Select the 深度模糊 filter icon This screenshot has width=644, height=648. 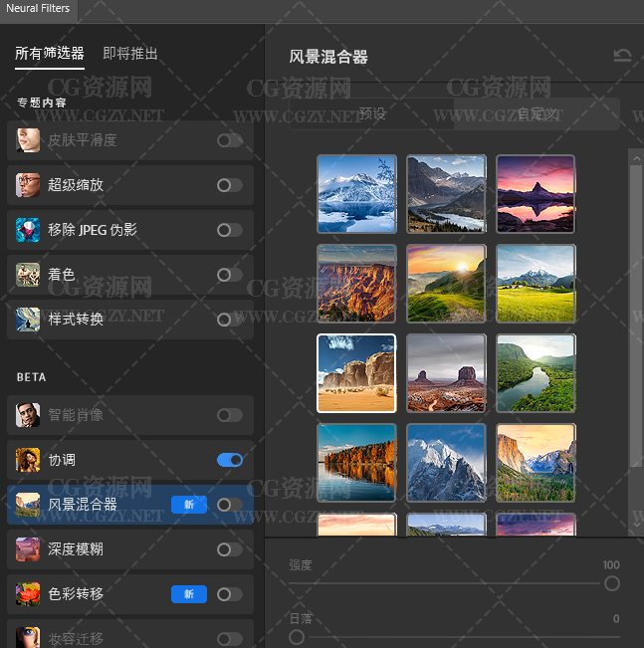[x=29, y=549]
